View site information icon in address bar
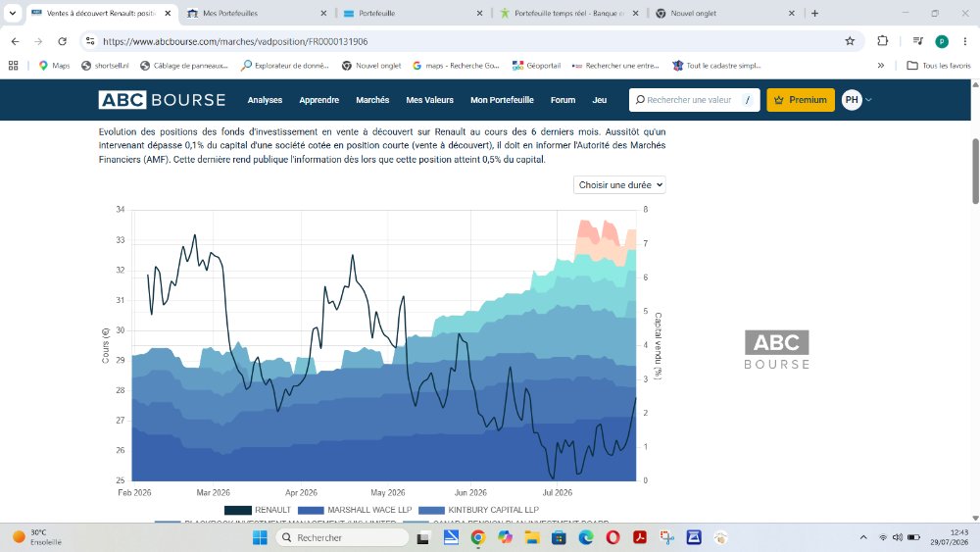The width and height of the screenshot is (980, 552). tap(90, 41)
